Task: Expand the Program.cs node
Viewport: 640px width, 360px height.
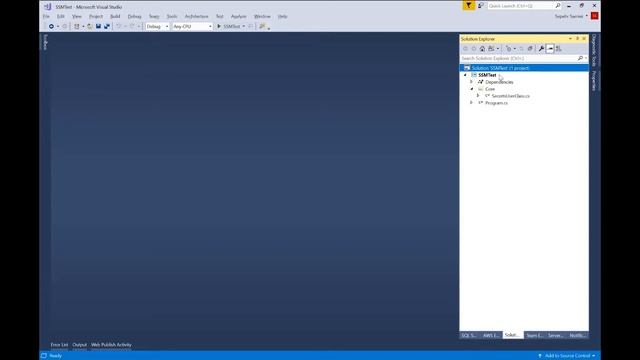Action: tap(471, 103)
